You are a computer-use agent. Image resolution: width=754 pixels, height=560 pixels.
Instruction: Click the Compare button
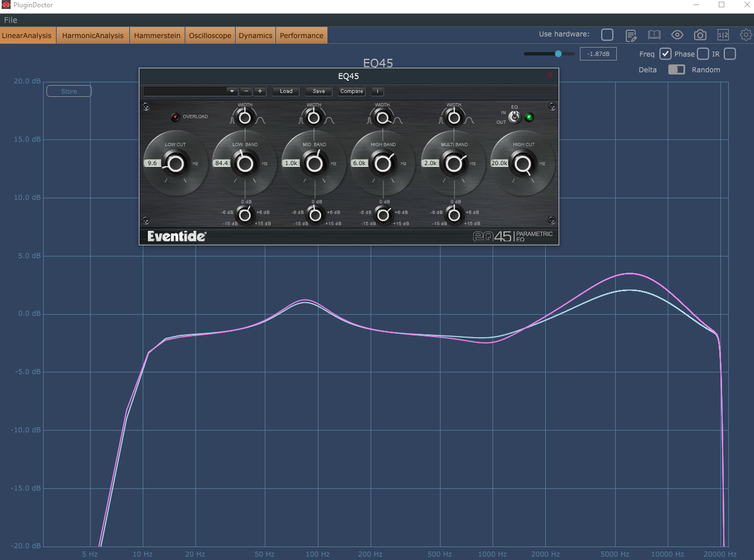(352, 91)
